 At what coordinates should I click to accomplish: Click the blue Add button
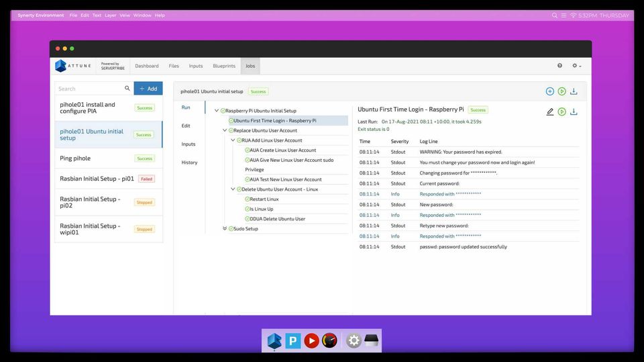148,89
